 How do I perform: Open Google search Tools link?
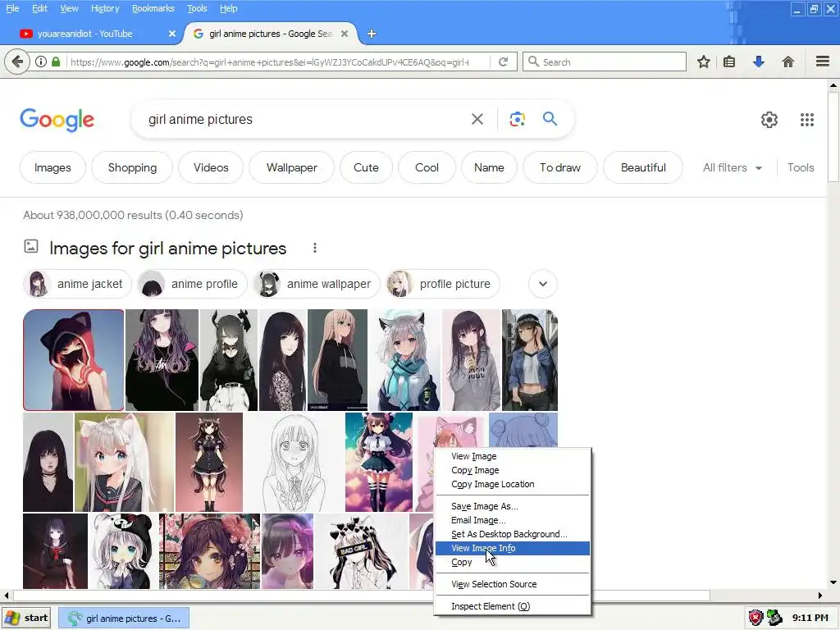[x=801, y=167]
